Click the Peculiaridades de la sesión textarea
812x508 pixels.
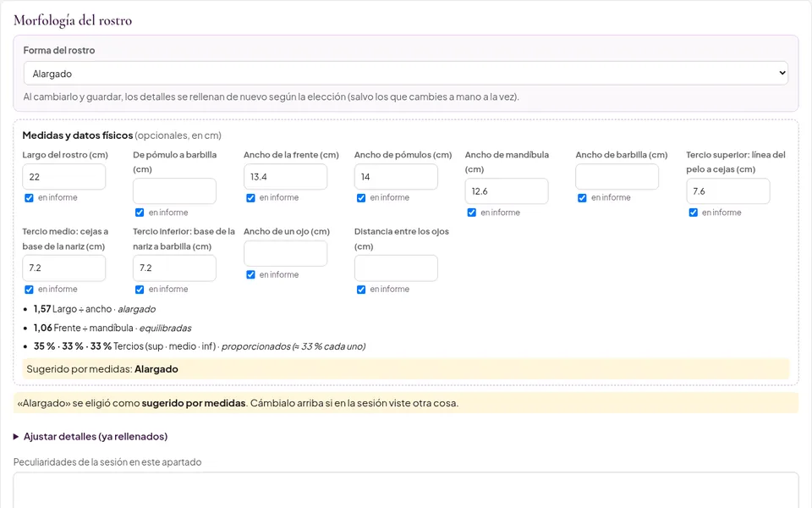(x=406, y=490)
